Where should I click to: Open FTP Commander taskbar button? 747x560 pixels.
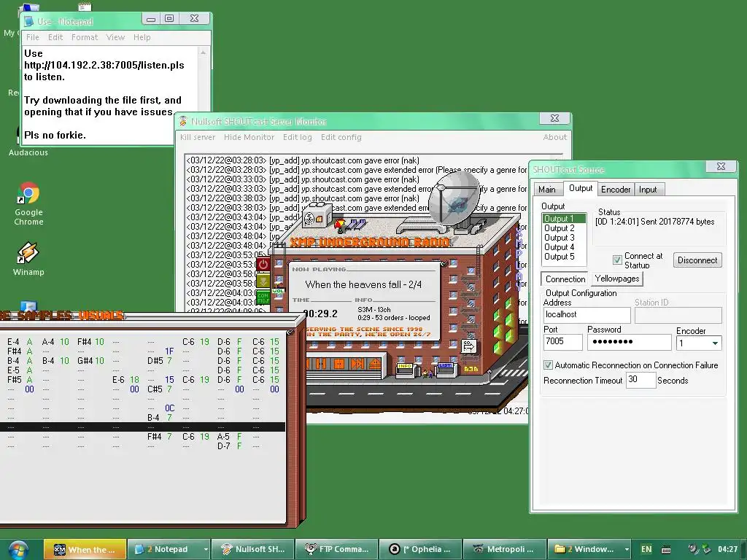[x=336, y=549]
